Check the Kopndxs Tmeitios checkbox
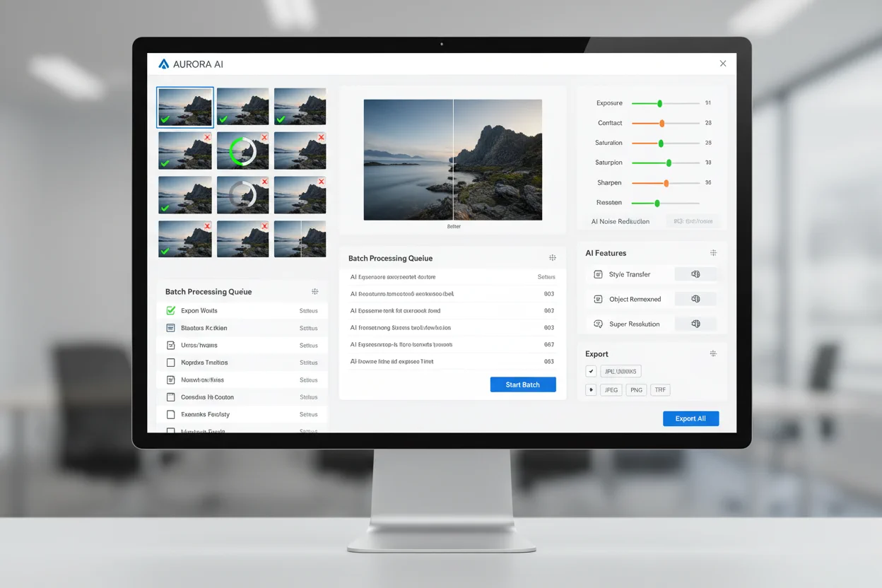Screen dimensions: 882x588 (170, 363)
